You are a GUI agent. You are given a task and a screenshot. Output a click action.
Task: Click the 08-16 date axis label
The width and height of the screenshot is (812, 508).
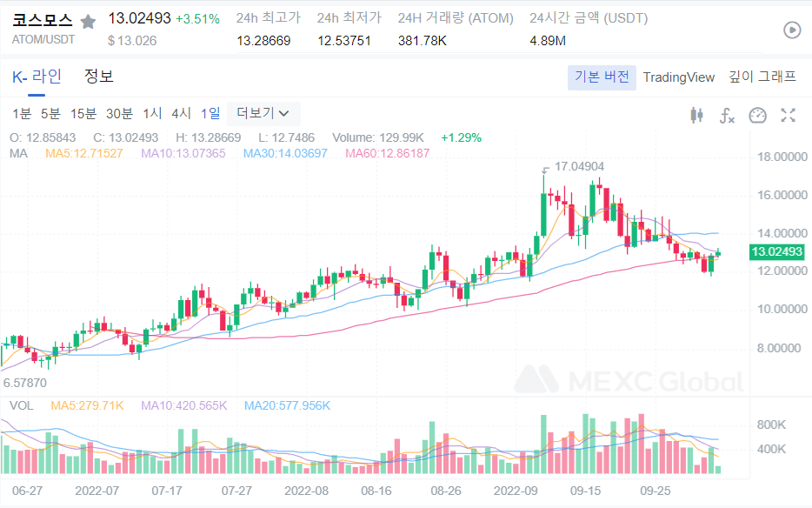tap(376, 491)
